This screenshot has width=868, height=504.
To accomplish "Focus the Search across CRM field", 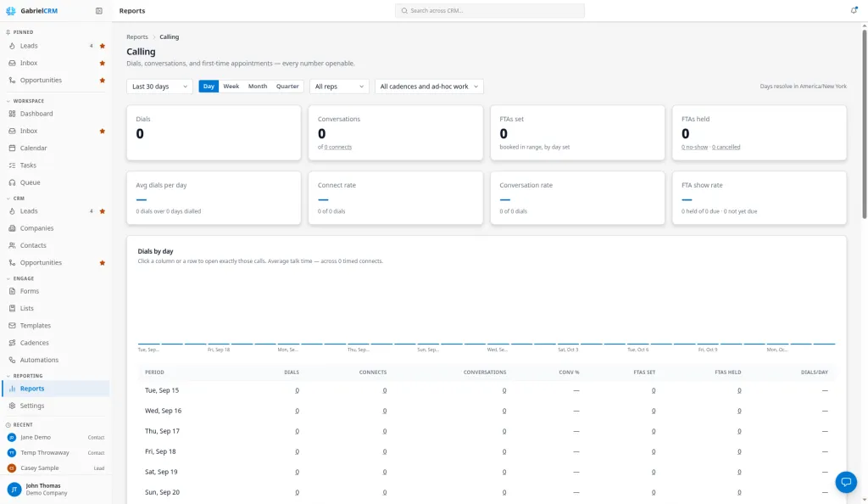I will pyautogui.click(x=490, y=10).
